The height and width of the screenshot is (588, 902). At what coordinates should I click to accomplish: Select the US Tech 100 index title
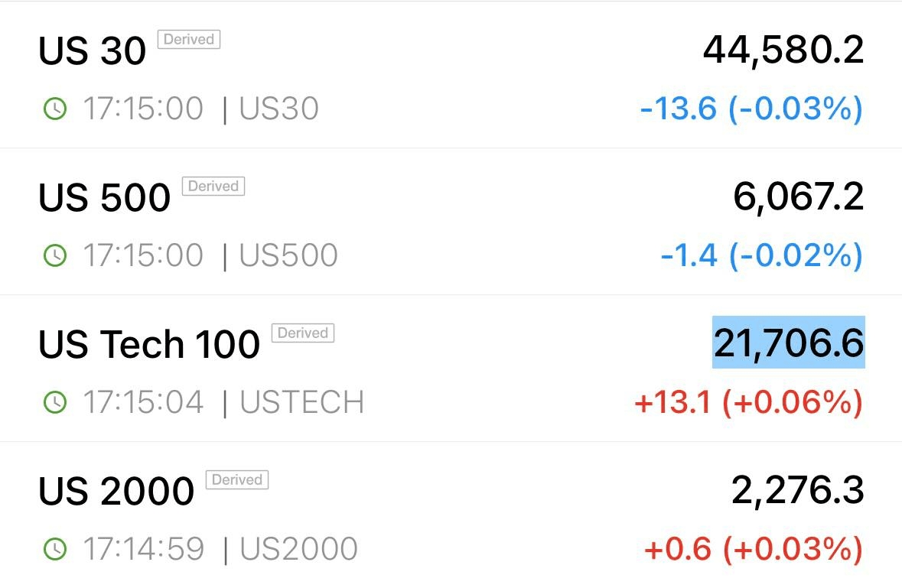click(149, 344)
